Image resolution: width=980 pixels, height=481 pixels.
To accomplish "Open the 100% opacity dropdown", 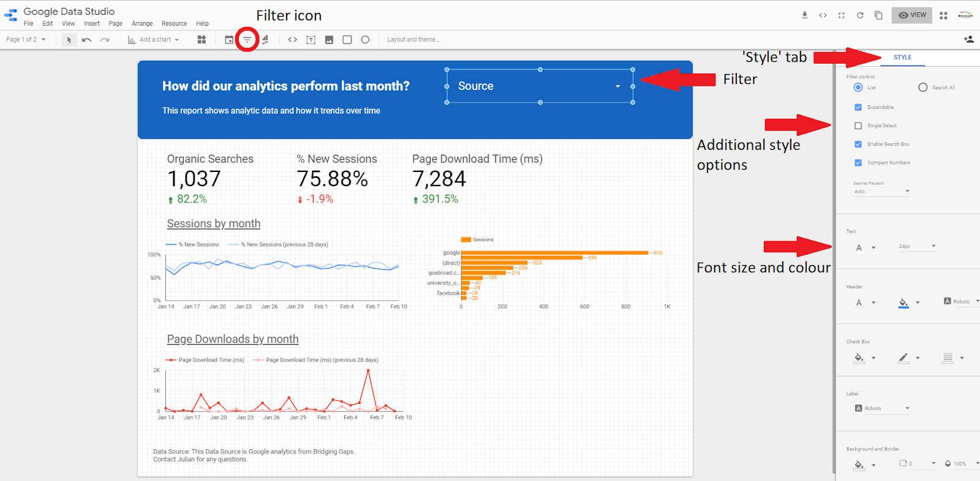I will point(962,464).
